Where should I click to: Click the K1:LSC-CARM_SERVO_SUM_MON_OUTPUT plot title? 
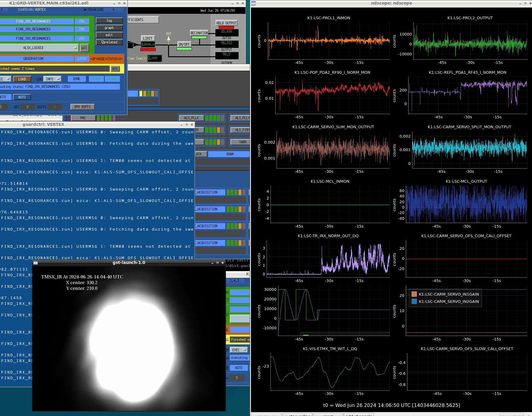click(x=333, y=127)
